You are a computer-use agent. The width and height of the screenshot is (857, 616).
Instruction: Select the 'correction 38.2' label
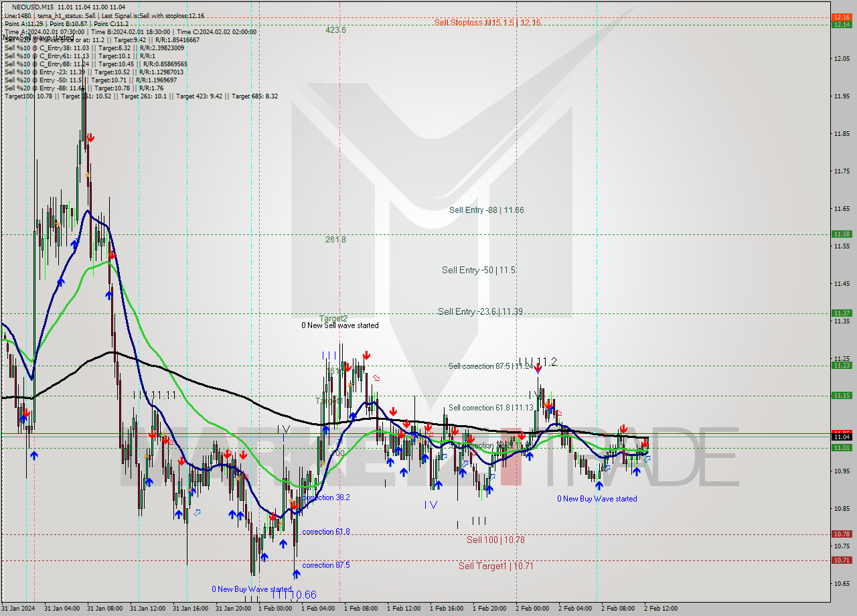(x=326, y=497)
